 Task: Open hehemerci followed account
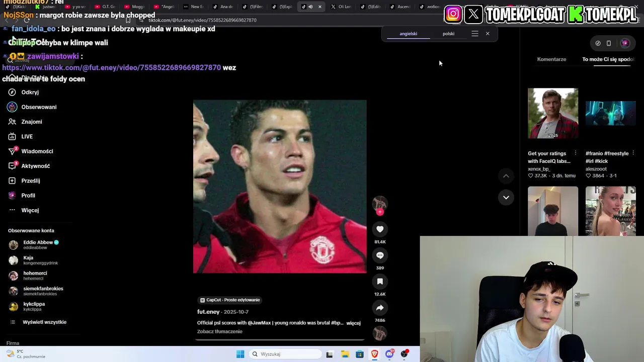coord(28,276)
